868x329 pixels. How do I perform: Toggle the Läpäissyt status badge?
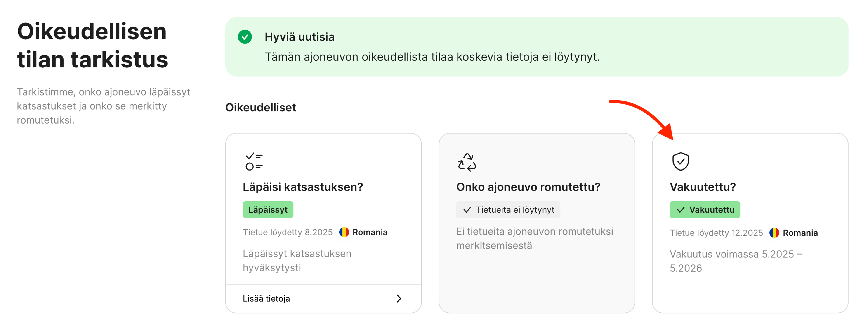(268, 209)
